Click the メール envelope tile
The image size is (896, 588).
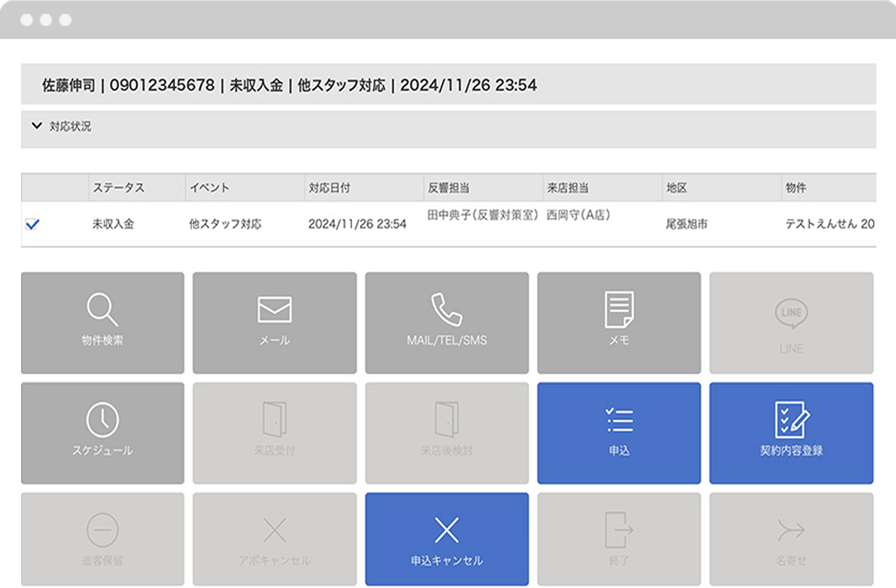pyautogui.click(x=274, y=323)
